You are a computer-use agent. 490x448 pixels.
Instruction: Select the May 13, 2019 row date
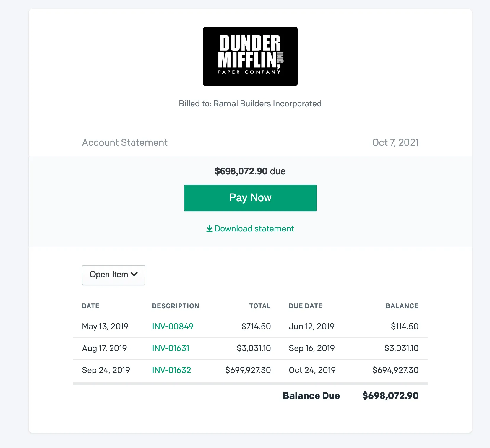pos(105,326)
